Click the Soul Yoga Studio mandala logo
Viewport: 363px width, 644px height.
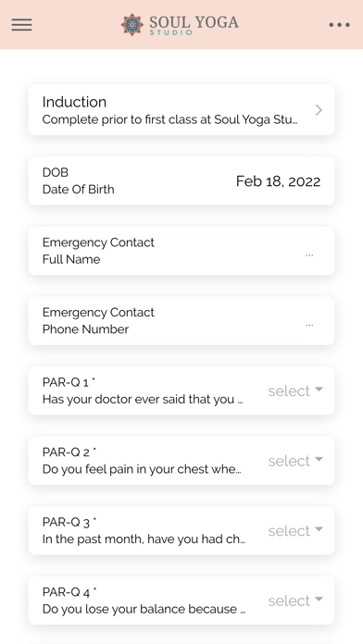tap(132, 25)
